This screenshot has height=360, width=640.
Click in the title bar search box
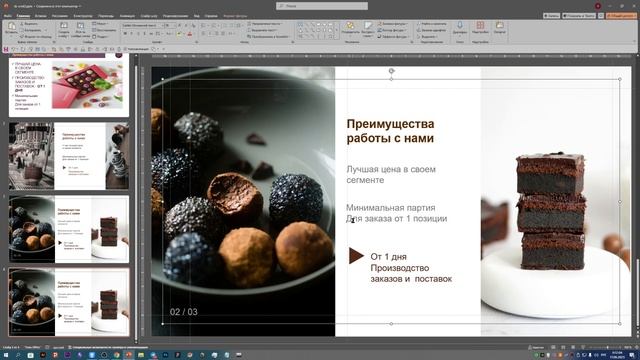(322, 6)
